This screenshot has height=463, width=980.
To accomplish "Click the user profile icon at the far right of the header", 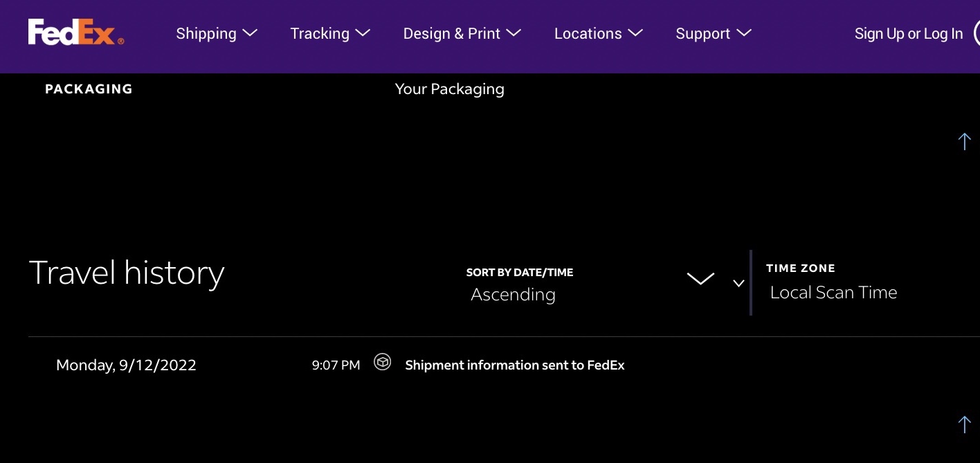I will click(x=977, y=33).
